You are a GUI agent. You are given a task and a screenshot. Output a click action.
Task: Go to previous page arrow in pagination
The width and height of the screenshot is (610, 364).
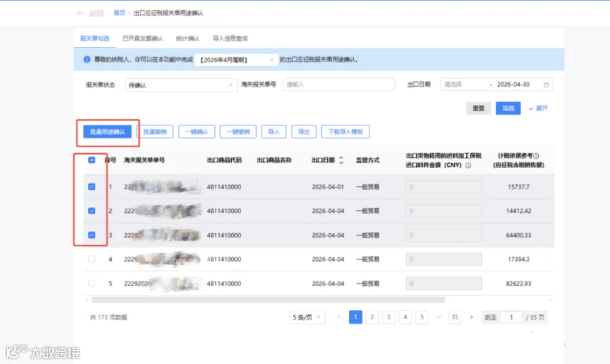click(x=339, y=317)
